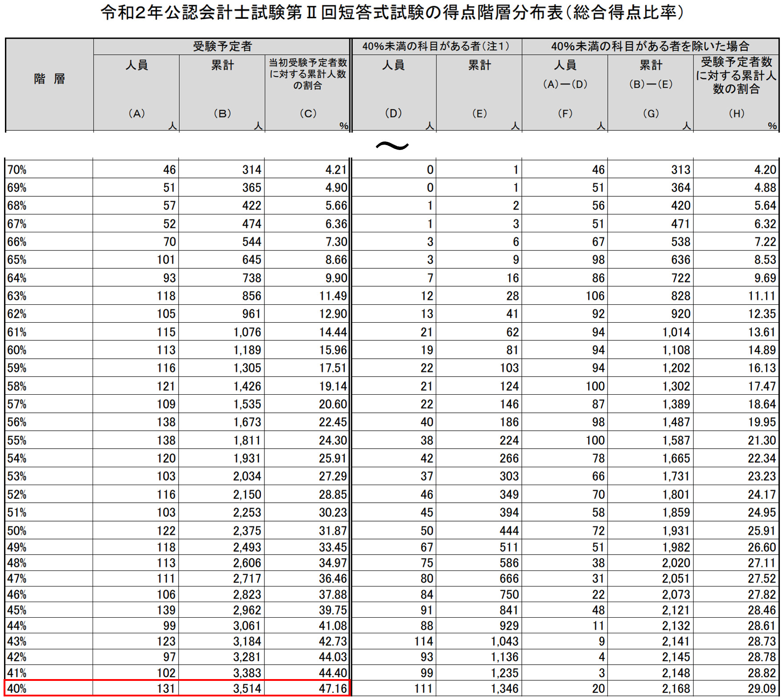Screen dimensions: 783x700
Task: Click the cumulative value 314 in 70% row
Action: (x=252, y=170)
